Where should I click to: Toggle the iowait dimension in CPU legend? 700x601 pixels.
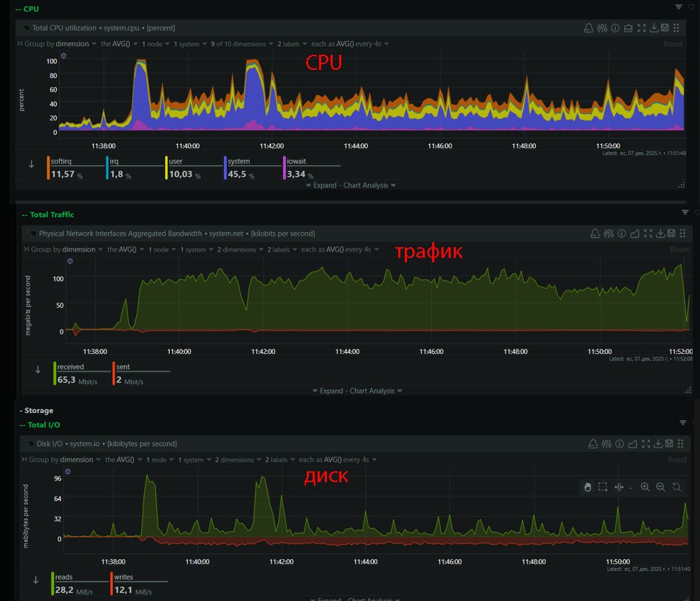coord(297,161)
